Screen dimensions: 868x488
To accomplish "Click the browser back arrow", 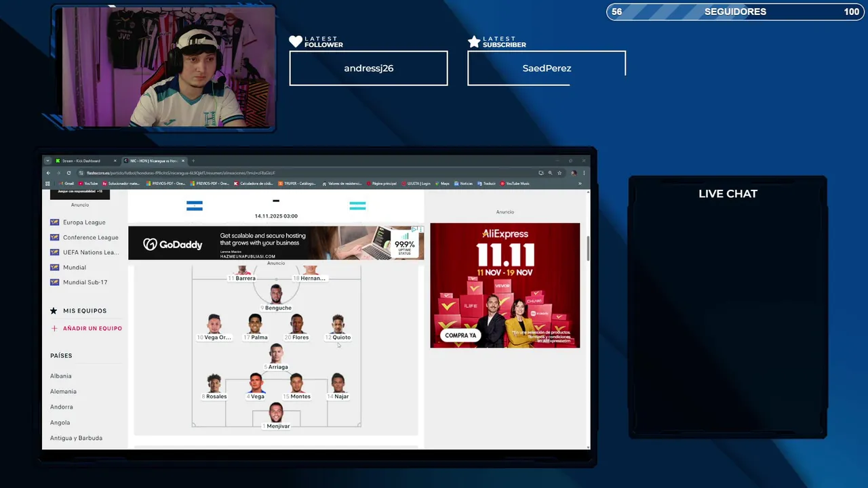I will click(x=48, y=173).
